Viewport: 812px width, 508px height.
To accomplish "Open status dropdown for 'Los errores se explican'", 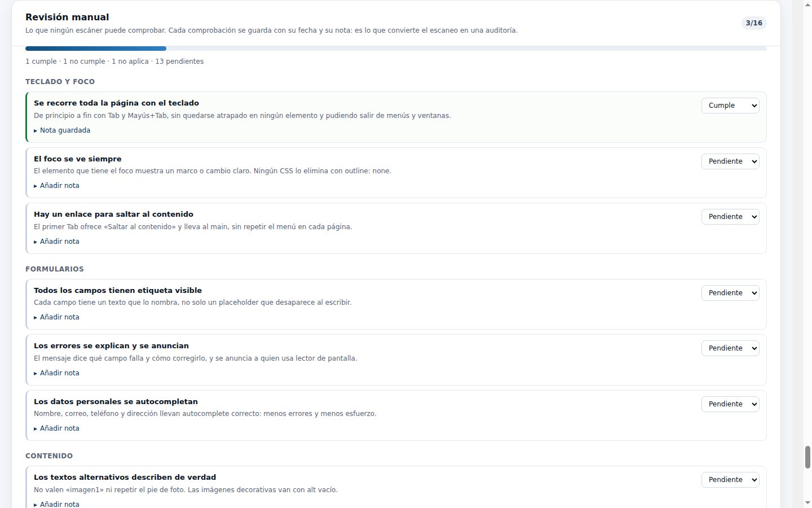I will [x=730, y=348].
